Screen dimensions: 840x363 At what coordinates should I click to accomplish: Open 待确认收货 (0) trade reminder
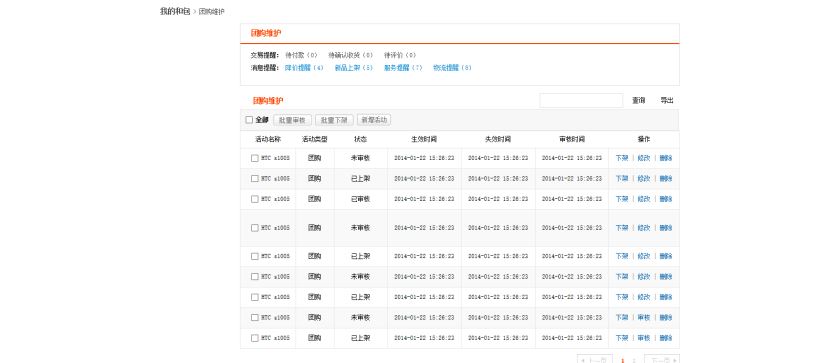pos(351,55)
